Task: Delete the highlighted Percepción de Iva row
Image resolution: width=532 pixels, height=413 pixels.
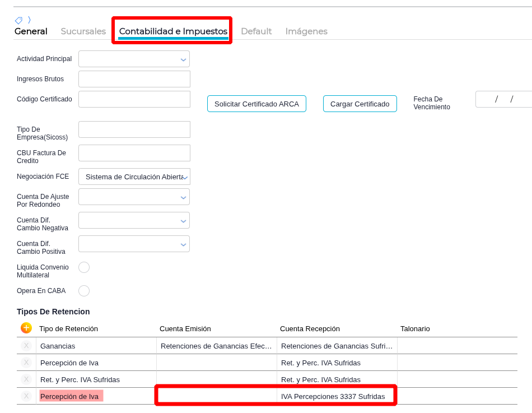Action: [x=26, y=396]
